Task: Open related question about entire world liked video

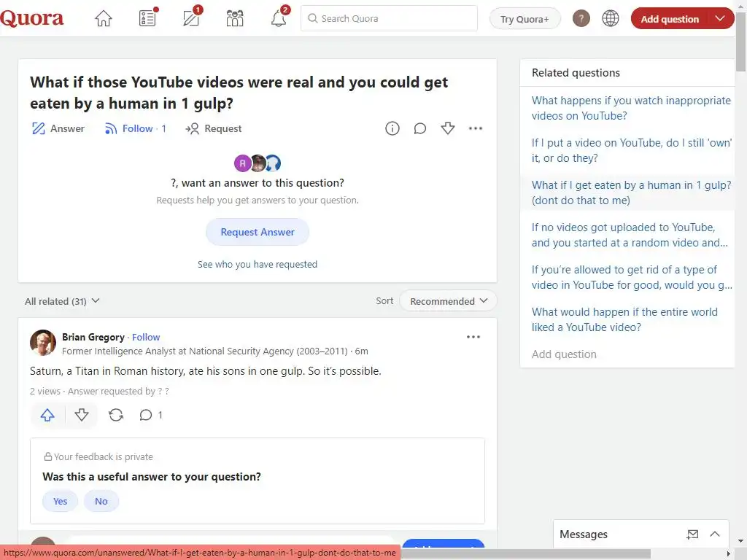Action: [x=624, y=319]
